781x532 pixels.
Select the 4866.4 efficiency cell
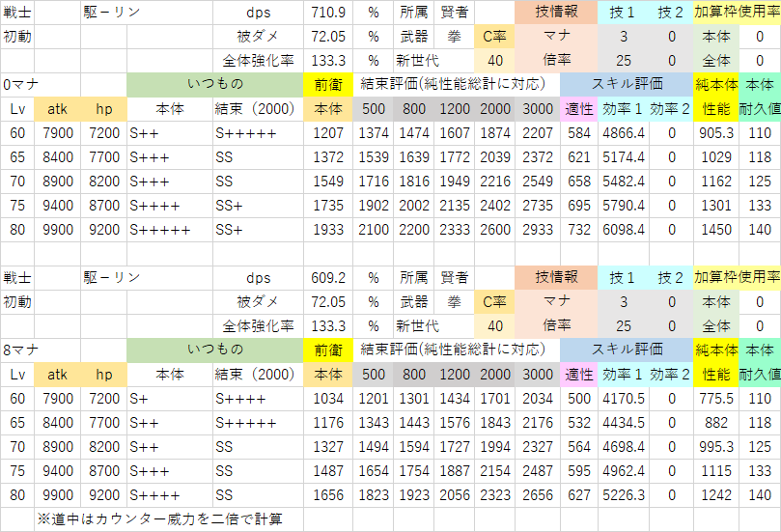623,133
